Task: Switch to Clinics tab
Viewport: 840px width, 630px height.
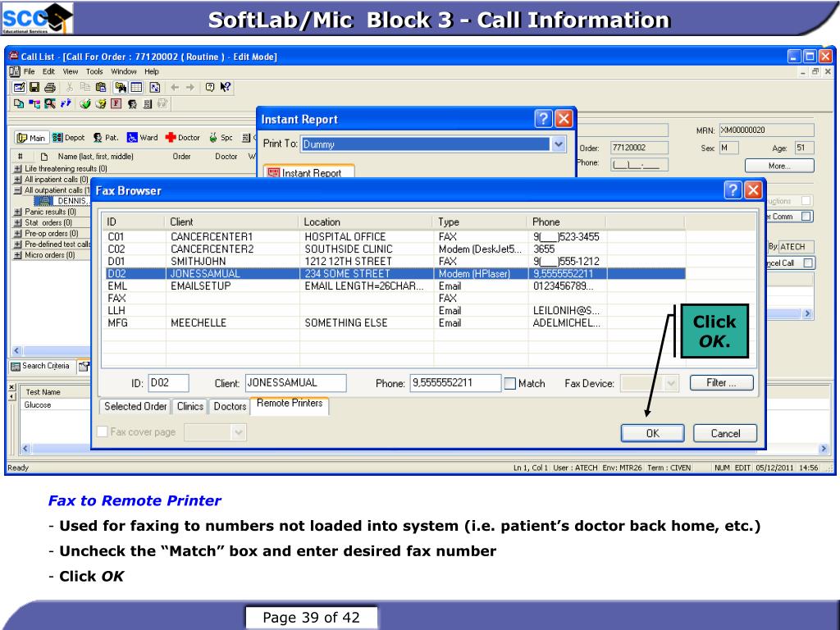Action: pos(190,406)
